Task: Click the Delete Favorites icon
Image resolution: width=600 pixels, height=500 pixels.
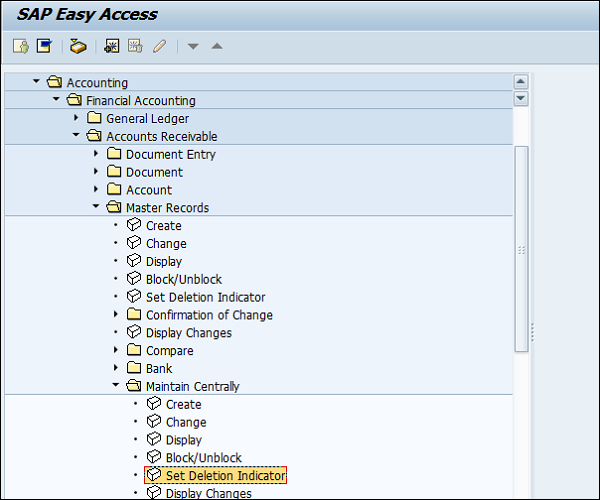Action: 135,46
